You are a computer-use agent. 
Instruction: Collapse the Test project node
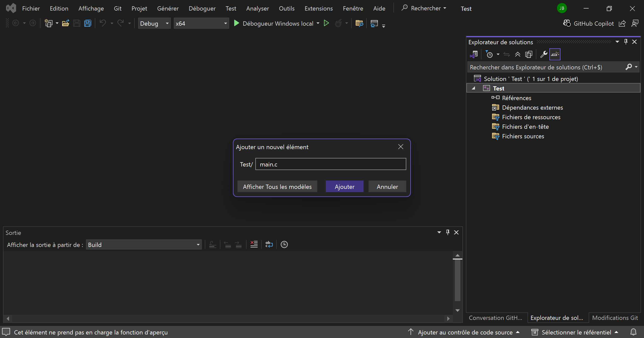(x=473, y=88)
